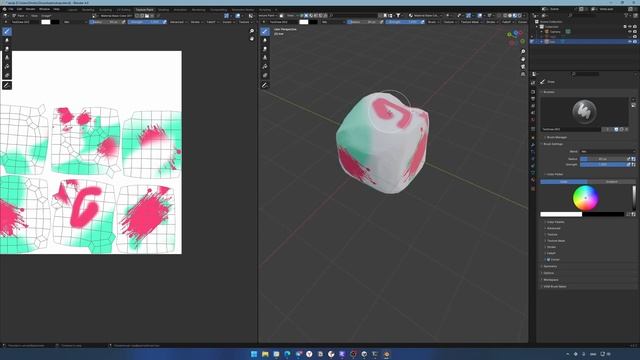Select the Draw tool in 3D viewport

[265, 31]
